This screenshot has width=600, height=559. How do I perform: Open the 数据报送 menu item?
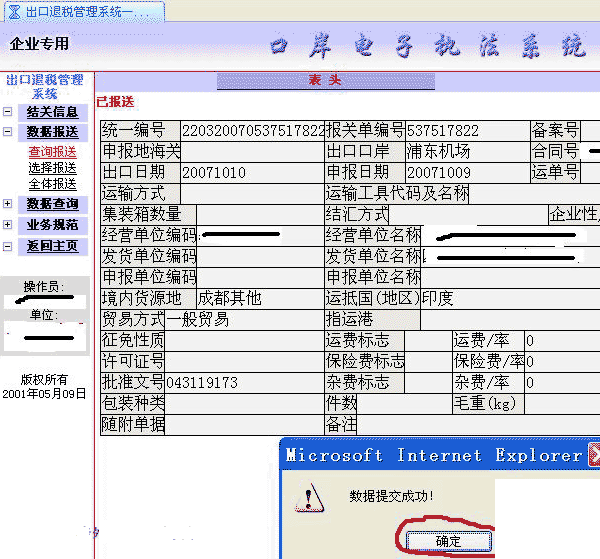pyautogui.click(x=53, y=132)
